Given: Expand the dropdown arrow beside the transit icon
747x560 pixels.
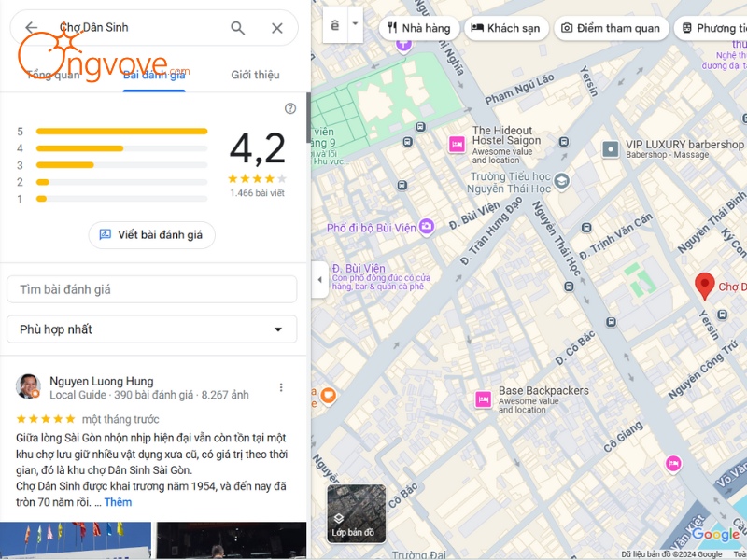Looking at the screenshot, I should [x=356, y=24].
